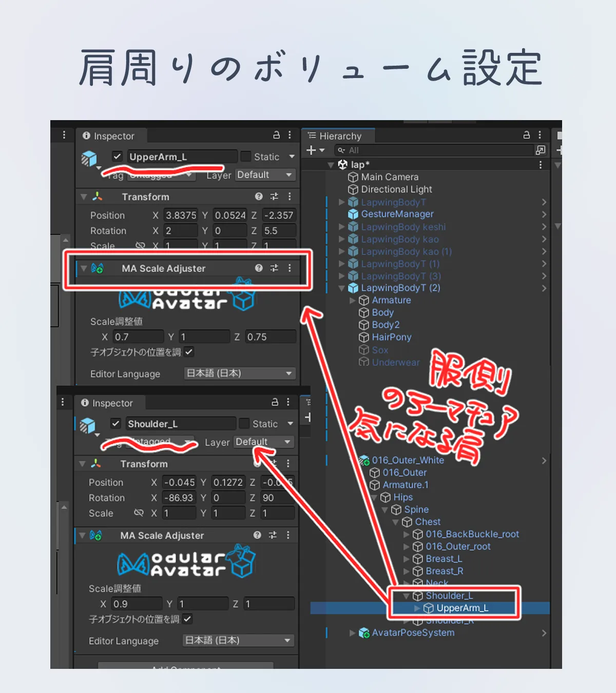Open the Editor Language dropdown in the Shoulder_L inspector
The image size is (616, 693).
coord(238,640)
